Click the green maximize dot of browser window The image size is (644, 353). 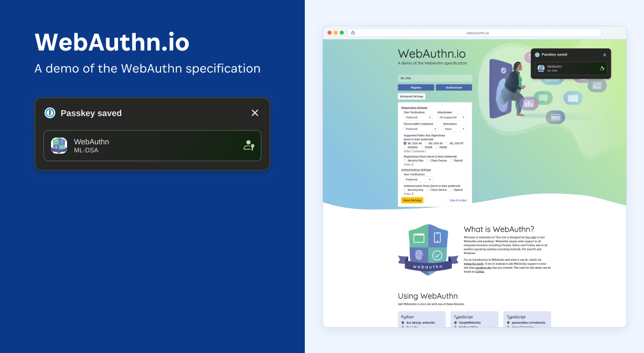pos(342,33)
